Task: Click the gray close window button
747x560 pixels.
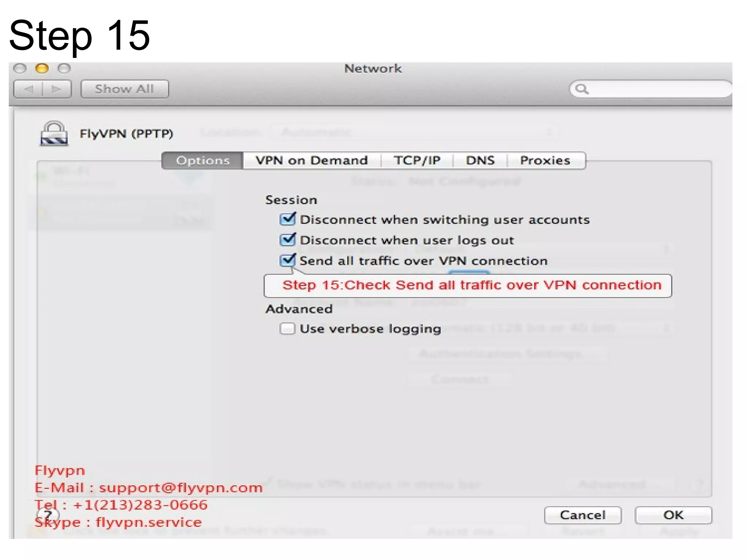Action: point(20,69)
